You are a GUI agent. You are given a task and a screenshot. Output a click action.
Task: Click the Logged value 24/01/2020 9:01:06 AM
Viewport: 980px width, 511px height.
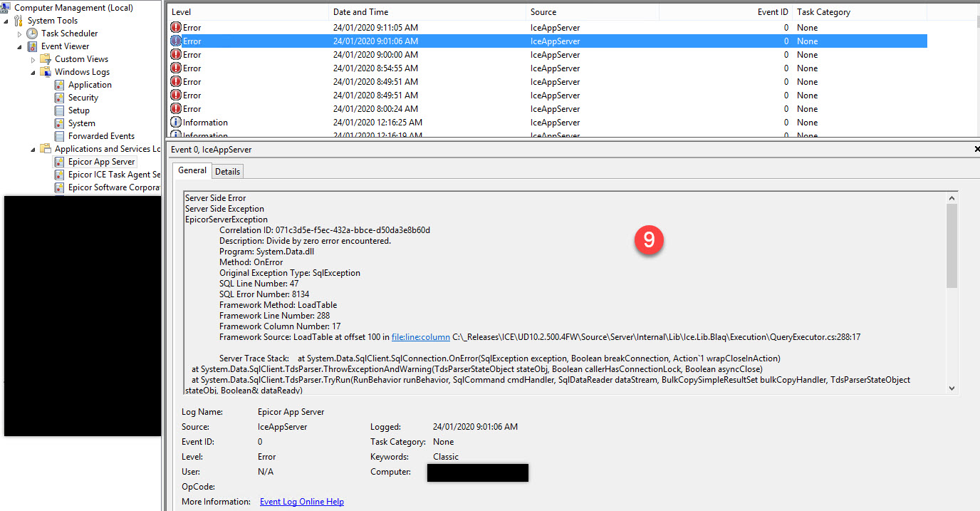475,427
